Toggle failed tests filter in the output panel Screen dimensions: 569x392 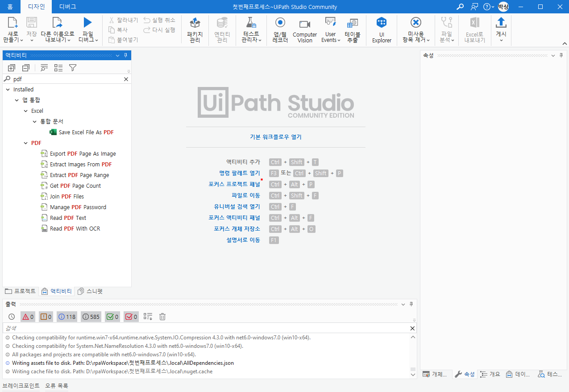[x=131, y=317]
